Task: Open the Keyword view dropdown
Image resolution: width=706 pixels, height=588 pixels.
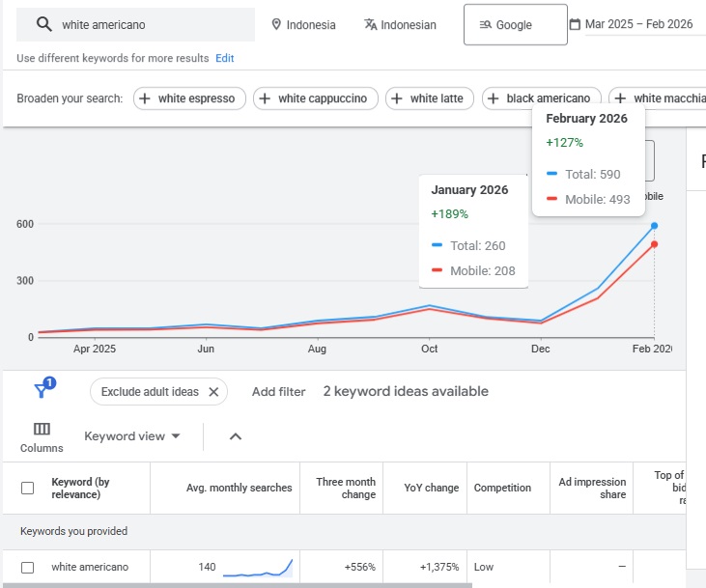Action: (x=132, y=436)
